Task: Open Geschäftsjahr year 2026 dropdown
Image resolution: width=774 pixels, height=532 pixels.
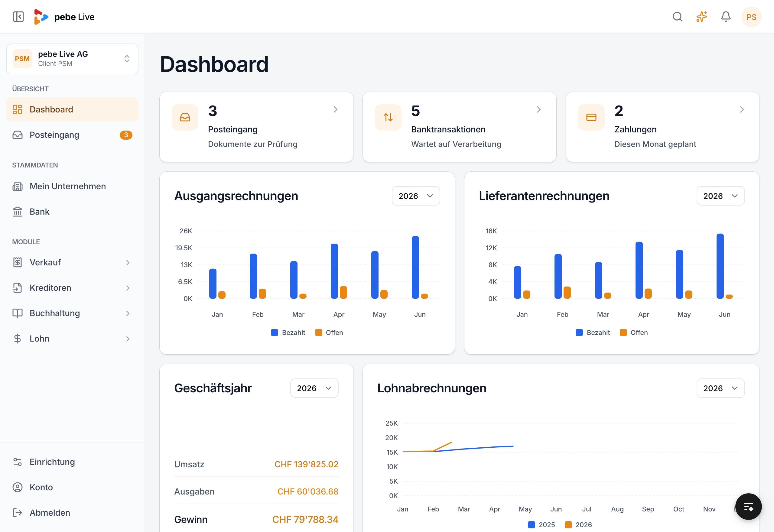Action: [314, 388]
